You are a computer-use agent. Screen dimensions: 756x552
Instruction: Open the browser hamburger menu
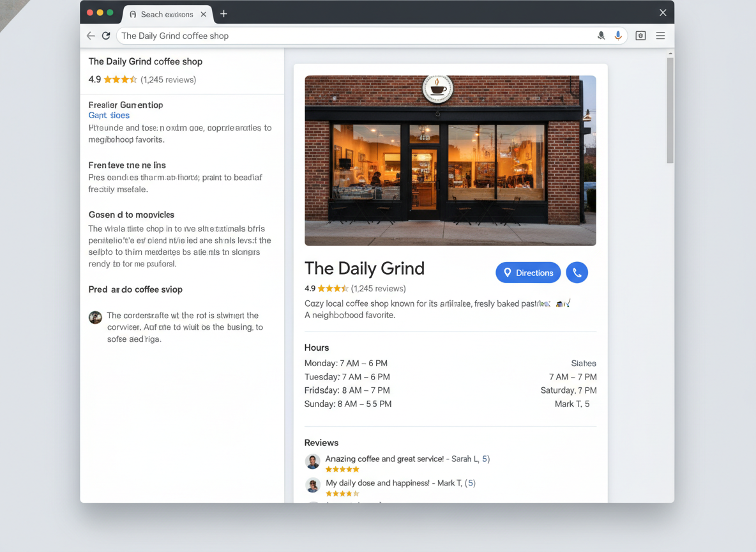click(660, 36)
